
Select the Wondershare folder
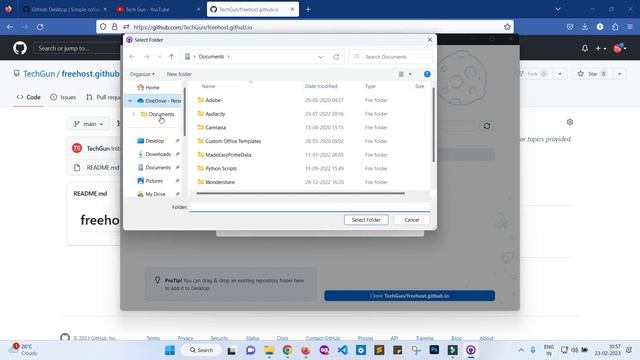tap(220, 182)
